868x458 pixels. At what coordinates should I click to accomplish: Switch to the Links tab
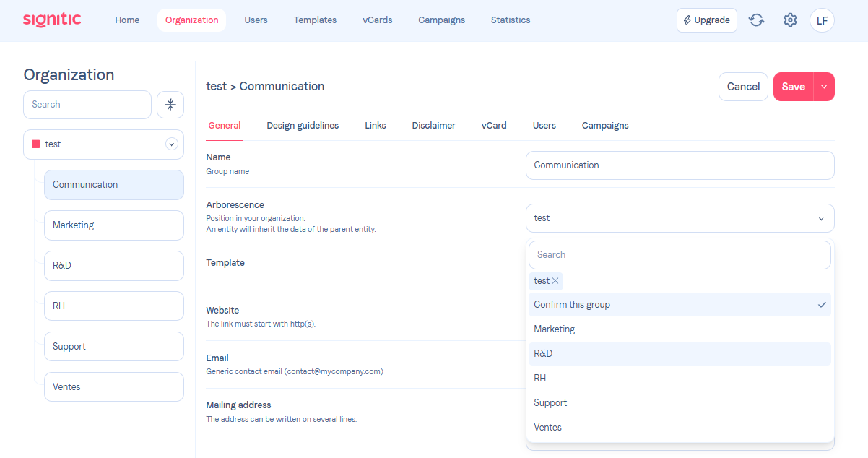pyautogui.click(x=376, y=126)
